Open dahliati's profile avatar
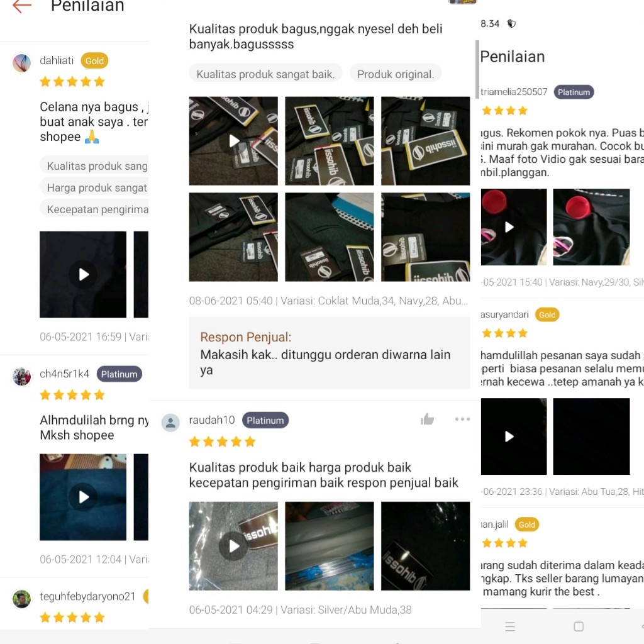Screen dimensions: 644x644 coord(22,63)
